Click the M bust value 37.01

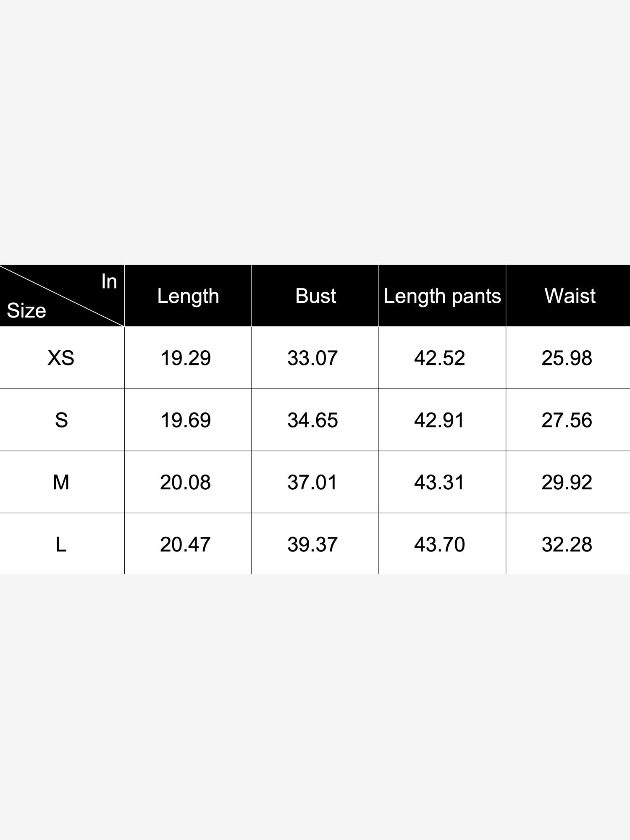(x=312, y=483)
